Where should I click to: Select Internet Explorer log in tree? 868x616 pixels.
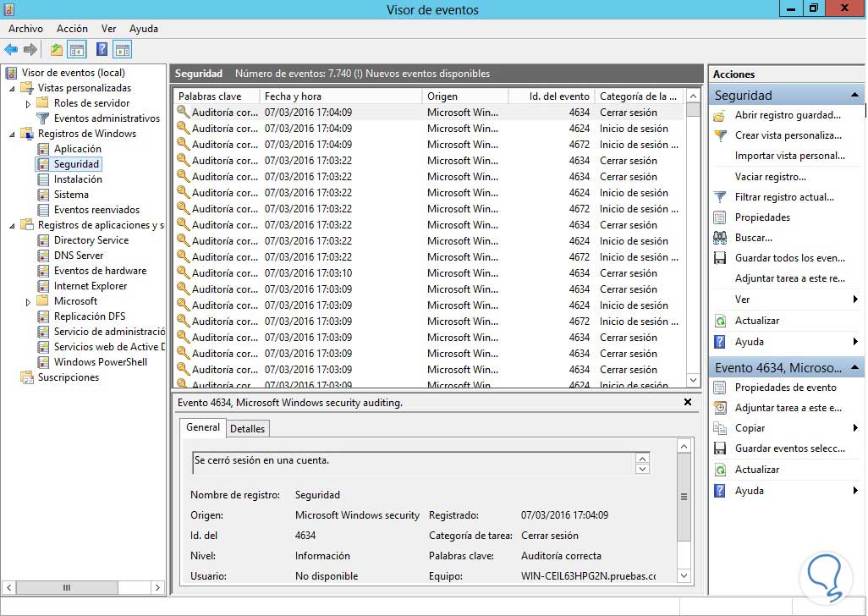point(91,286)
